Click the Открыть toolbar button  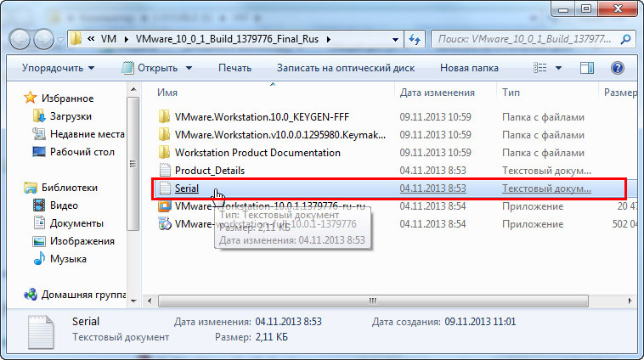pos(151,68)
